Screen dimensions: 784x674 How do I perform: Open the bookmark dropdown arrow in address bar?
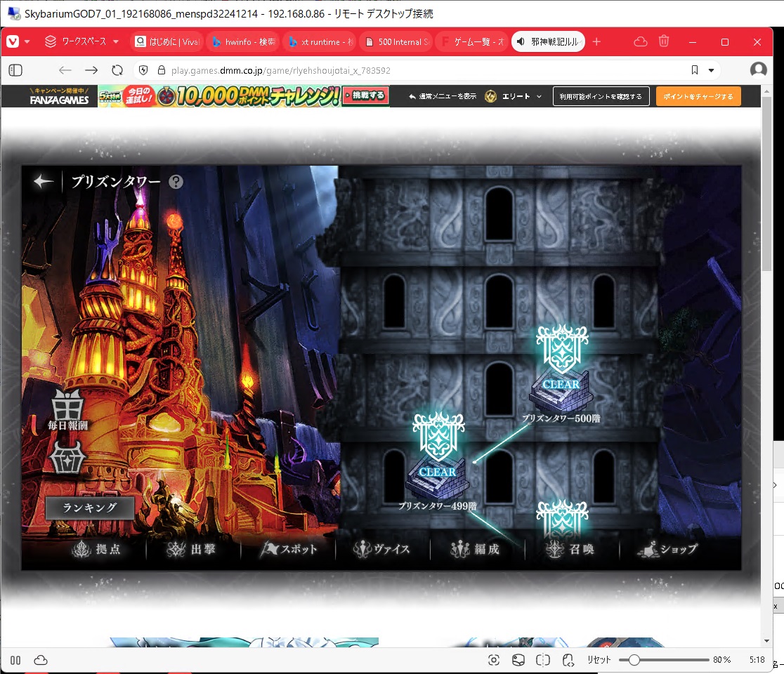coord(711,70)
